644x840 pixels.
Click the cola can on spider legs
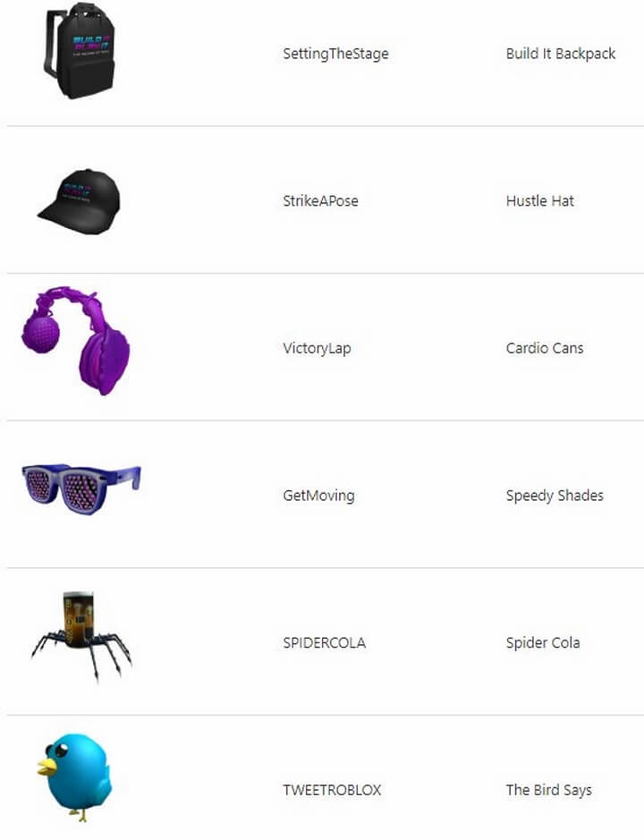pyautogui.click(x=79, y=619)
